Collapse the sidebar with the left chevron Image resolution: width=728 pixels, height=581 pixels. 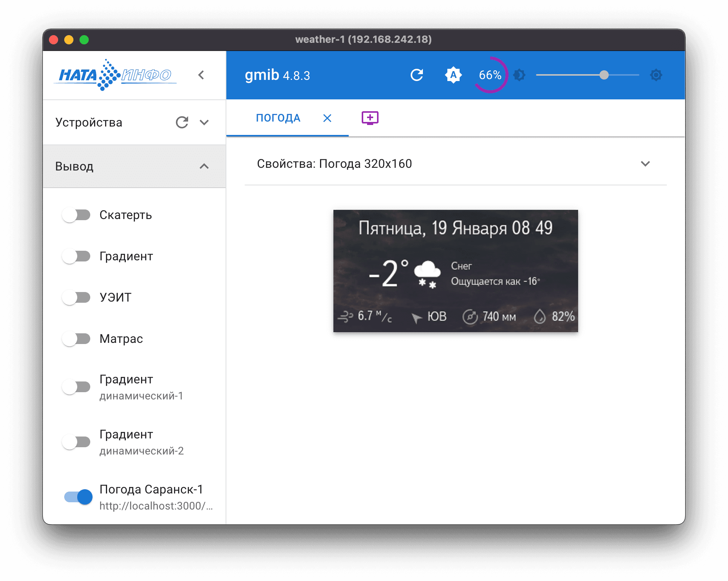click(201, 75)
